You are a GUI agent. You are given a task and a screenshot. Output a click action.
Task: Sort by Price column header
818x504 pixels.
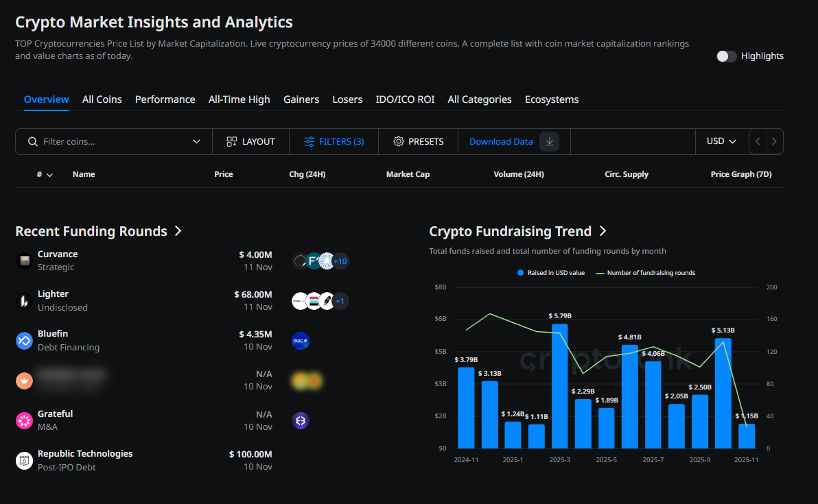[x=223, y=174]
